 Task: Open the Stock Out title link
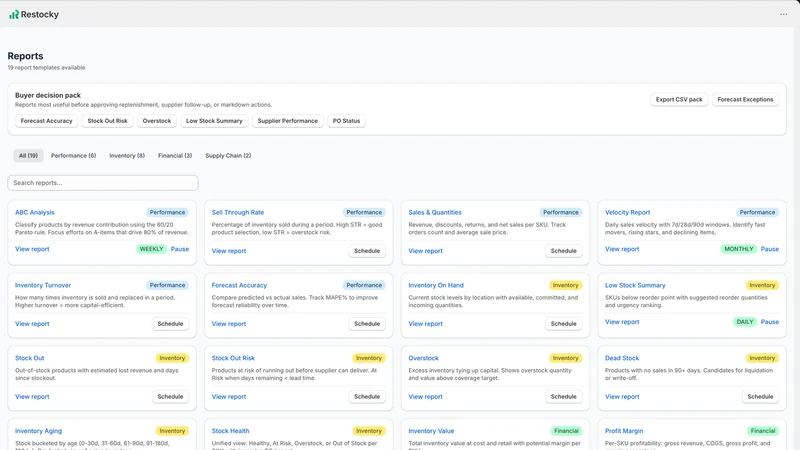pos(30,358)
